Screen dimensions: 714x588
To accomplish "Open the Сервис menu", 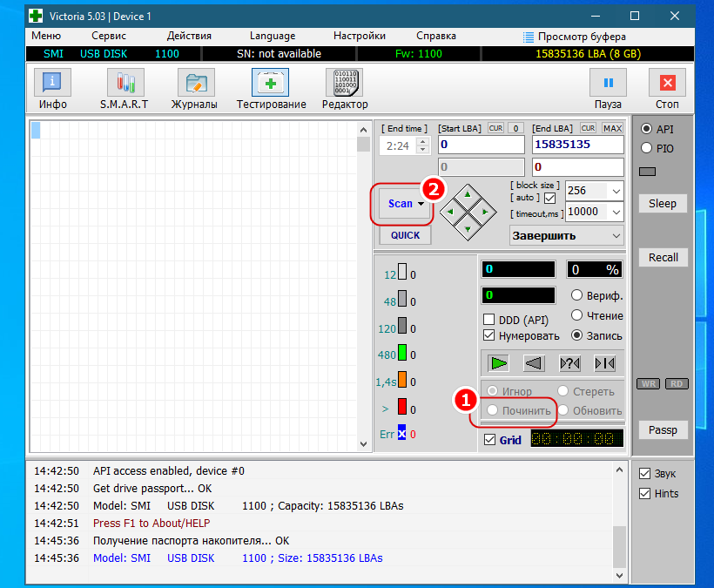I will tap(108, 36).
